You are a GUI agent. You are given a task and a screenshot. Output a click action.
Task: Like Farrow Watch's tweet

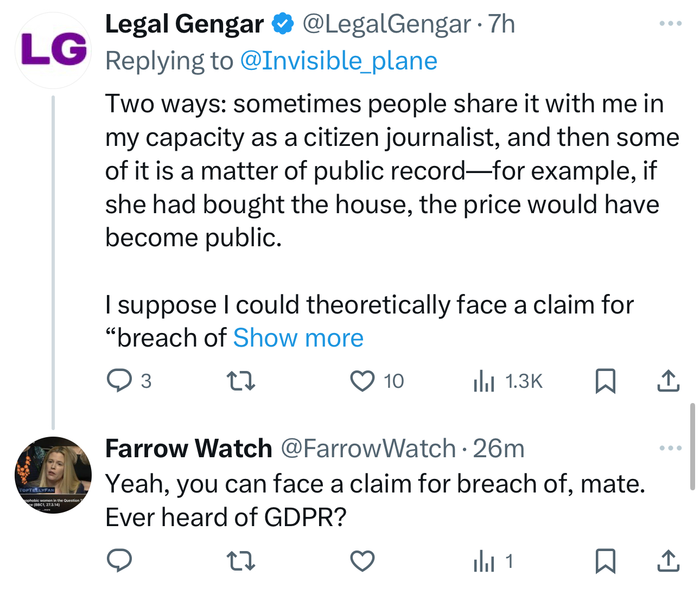pos(362,561)
